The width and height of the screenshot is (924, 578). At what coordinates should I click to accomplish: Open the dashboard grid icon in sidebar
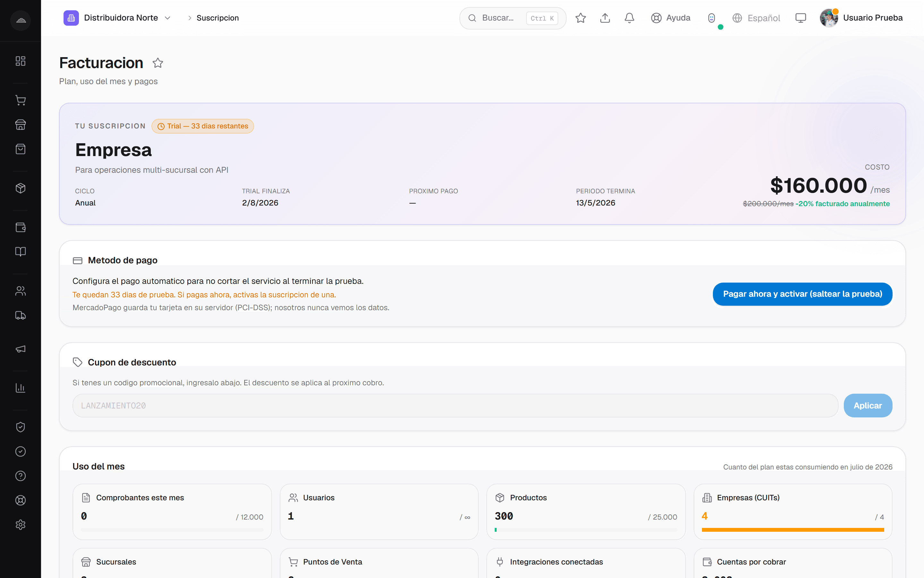click(20, 61)
